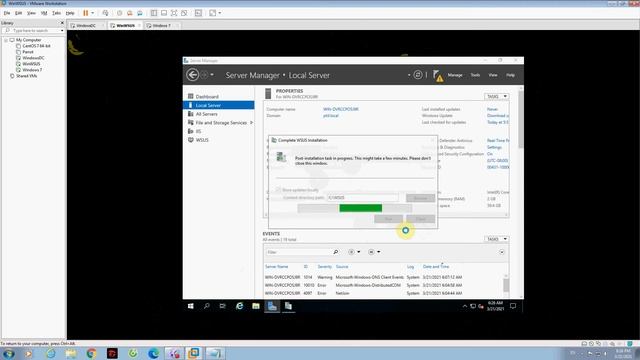The height and width of the screenshot is (360, 640).
Task: Sort events by Severity column
Action: pos(324,267)
